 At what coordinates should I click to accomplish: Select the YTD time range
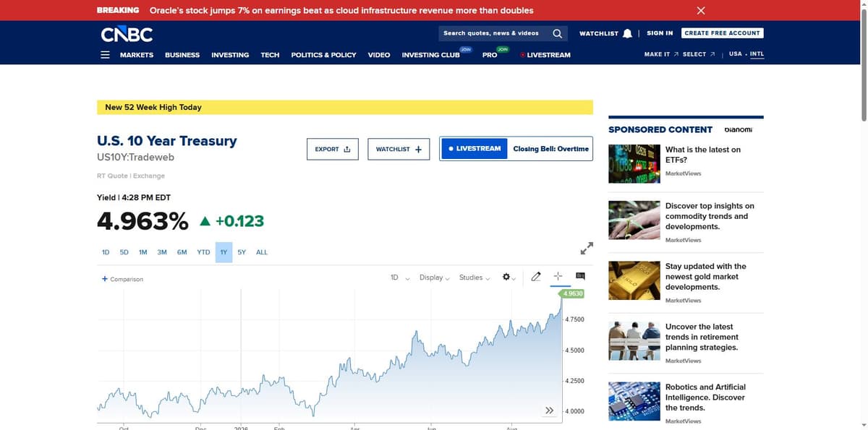203,252
